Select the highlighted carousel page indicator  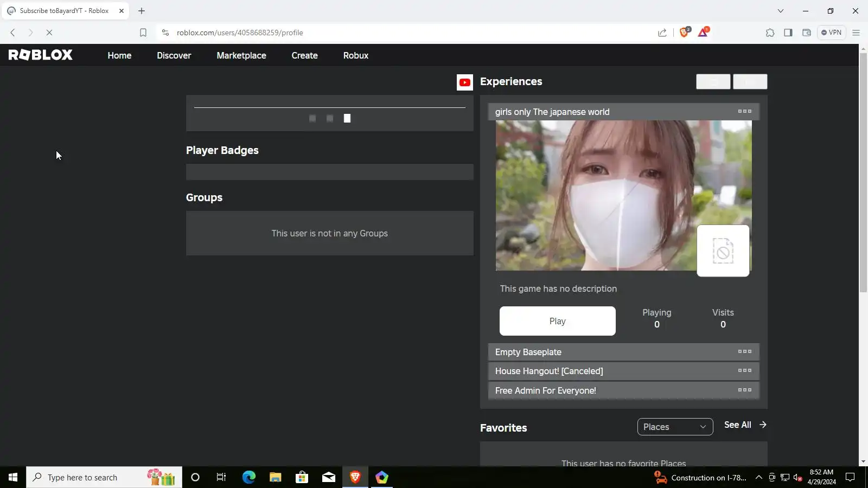tap(347, 118)
